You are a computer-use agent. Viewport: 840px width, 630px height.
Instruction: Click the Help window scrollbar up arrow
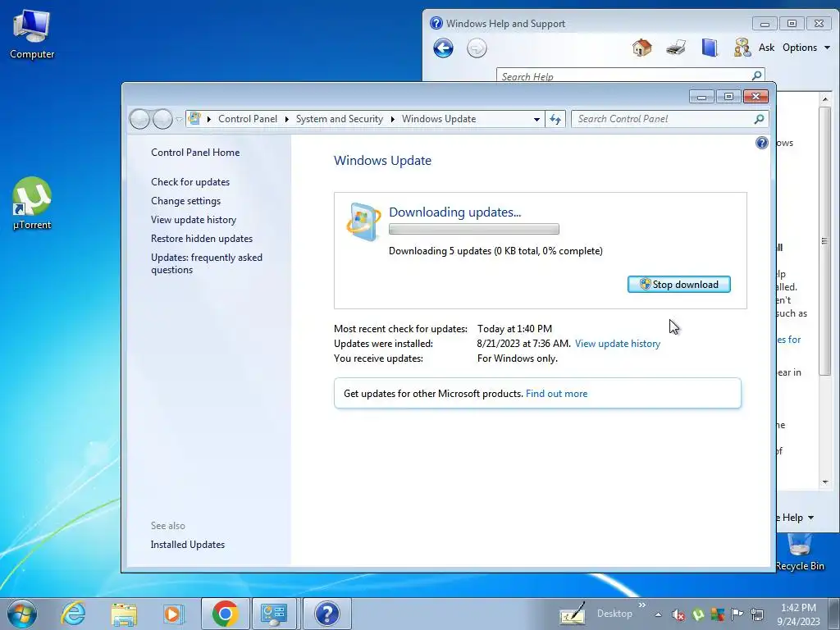pyautogui.click(x=825, y=99)
